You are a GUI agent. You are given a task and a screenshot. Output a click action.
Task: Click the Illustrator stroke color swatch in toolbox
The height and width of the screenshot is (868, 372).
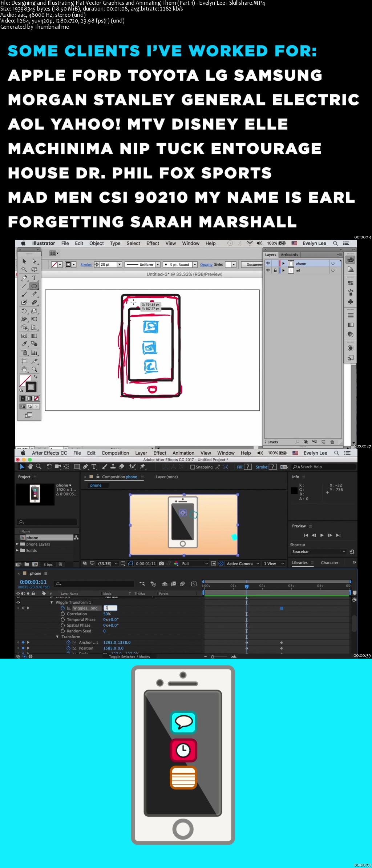pos(31,387)
